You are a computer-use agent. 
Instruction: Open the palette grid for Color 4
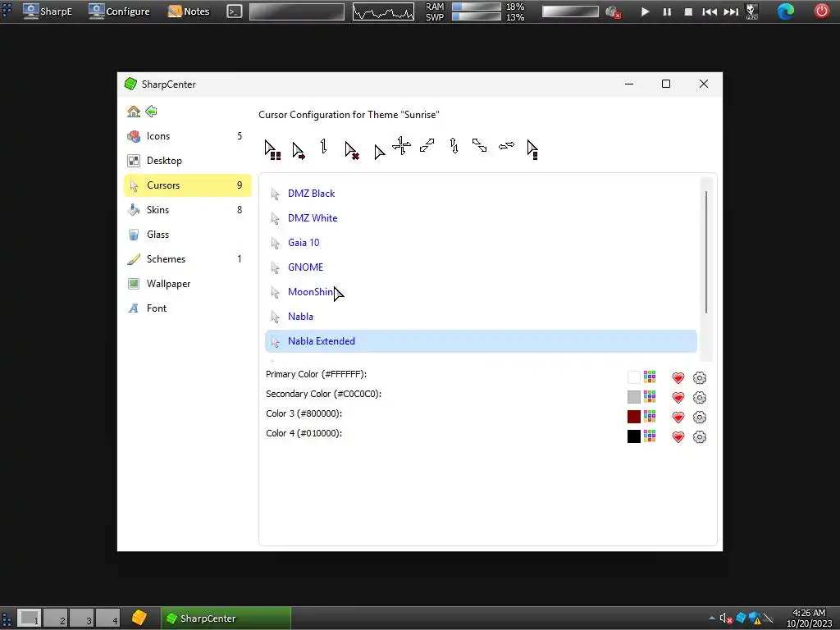pos(650,436)
